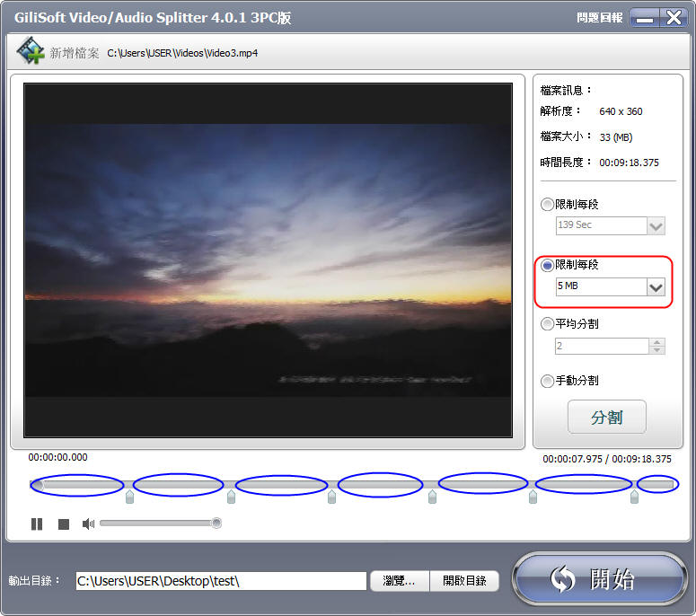Image resolution: width=696 pixels, height=616 pixels.
Task: Click the last split marker on timeline
Action: tap(634, 497)
